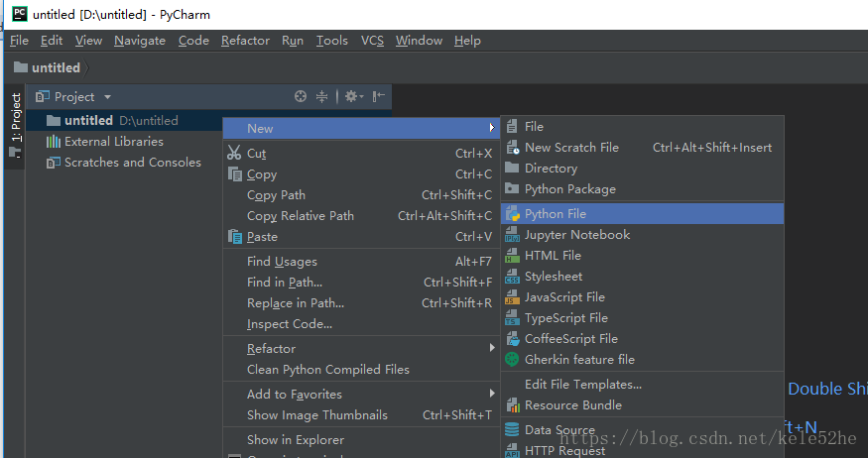This screenshot has height=458, width=868.
Task: Click the New Scratch File icon
Action: click(513, 148)
